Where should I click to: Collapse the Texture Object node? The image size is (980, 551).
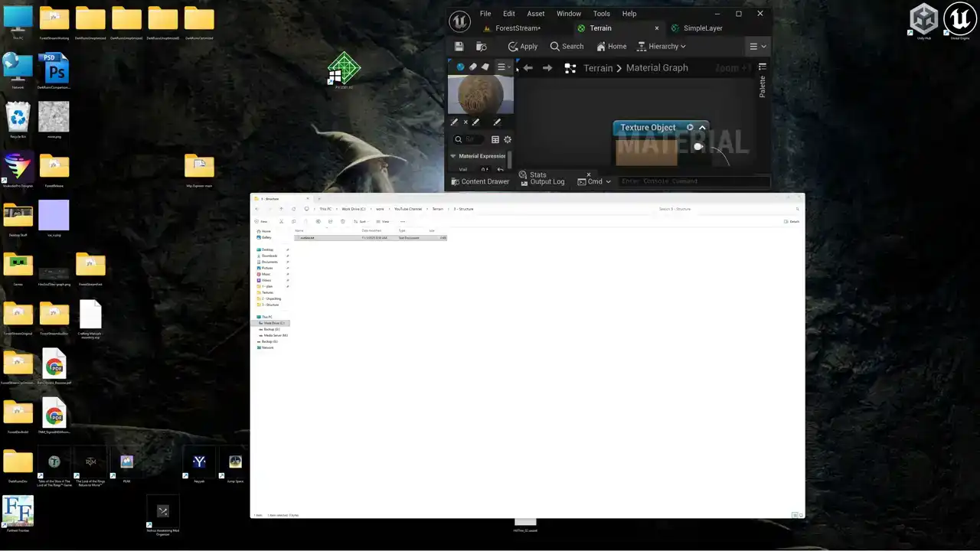[702, 128]
